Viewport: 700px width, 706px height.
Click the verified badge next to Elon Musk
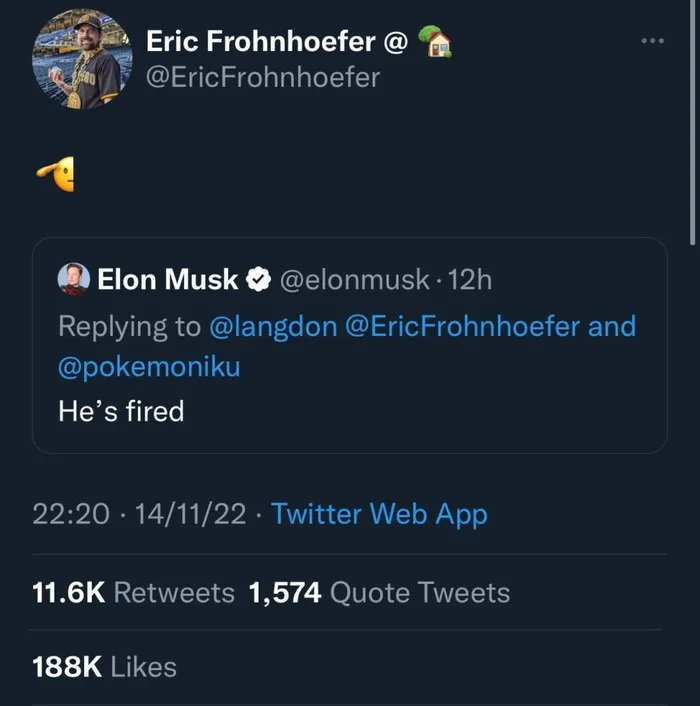pos(258,279)
